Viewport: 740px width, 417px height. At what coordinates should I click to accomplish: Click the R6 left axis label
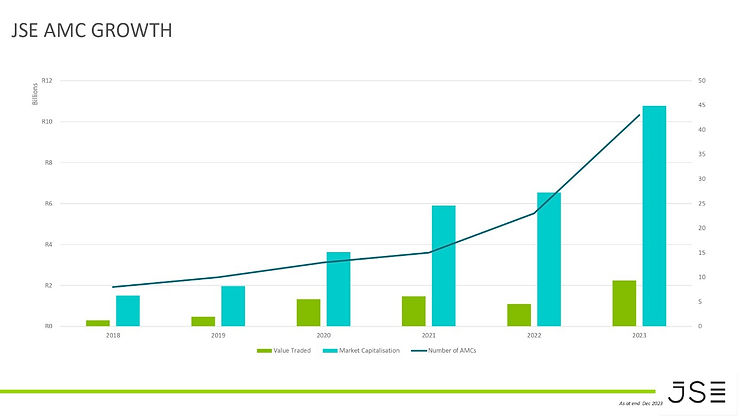coord(49,204)
